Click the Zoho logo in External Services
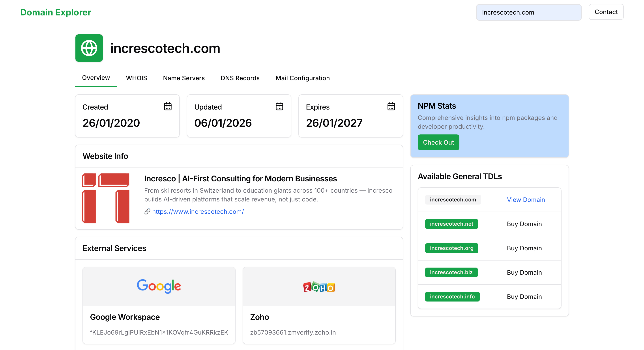The height and width of the screenshot is (350, 644). [x=319, y=287]
